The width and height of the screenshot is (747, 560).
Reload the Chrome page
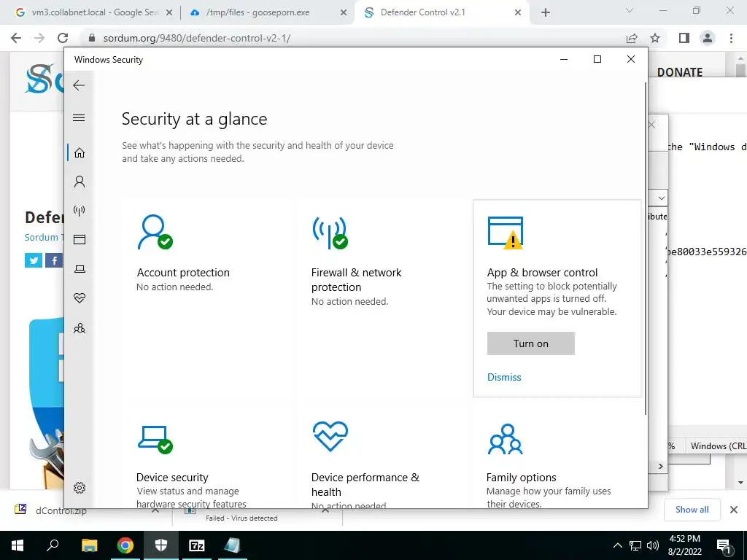tap(63, 38)
